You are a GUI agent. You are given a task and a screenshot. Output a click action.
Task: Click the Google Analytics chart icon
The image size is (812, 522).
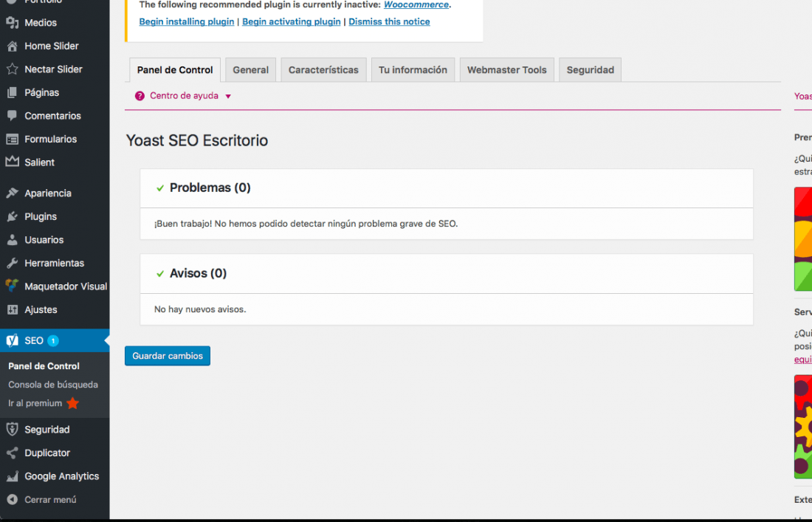point(13,476)
